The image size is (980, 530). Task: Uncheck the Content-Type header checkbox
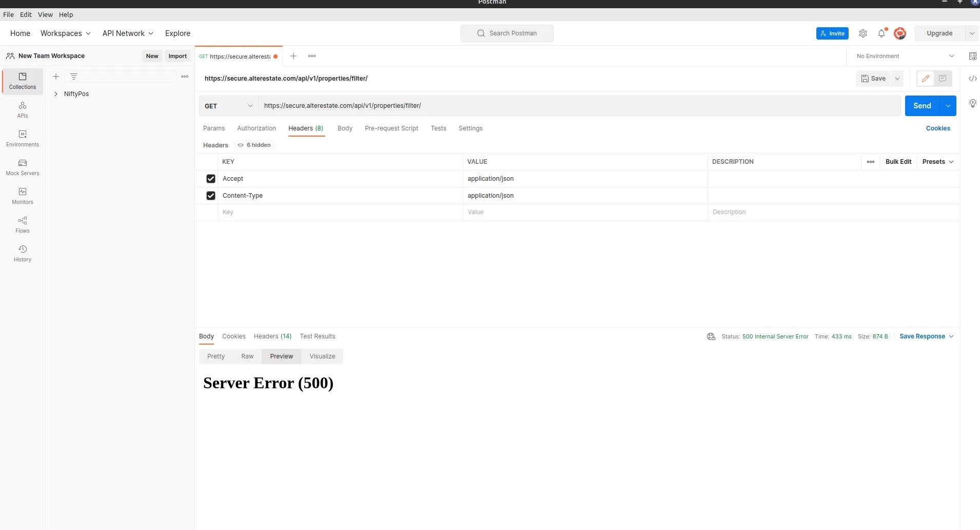(x=211, y=196)
